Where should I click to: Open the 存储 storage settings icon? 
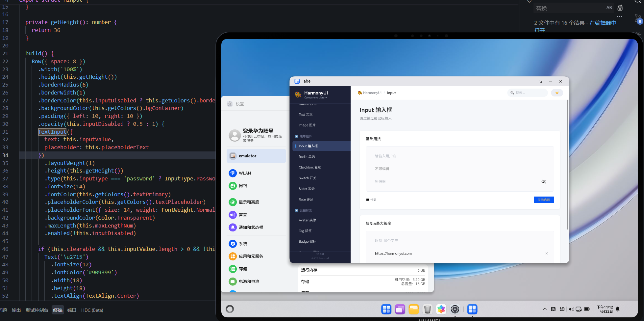pos(233,269)
